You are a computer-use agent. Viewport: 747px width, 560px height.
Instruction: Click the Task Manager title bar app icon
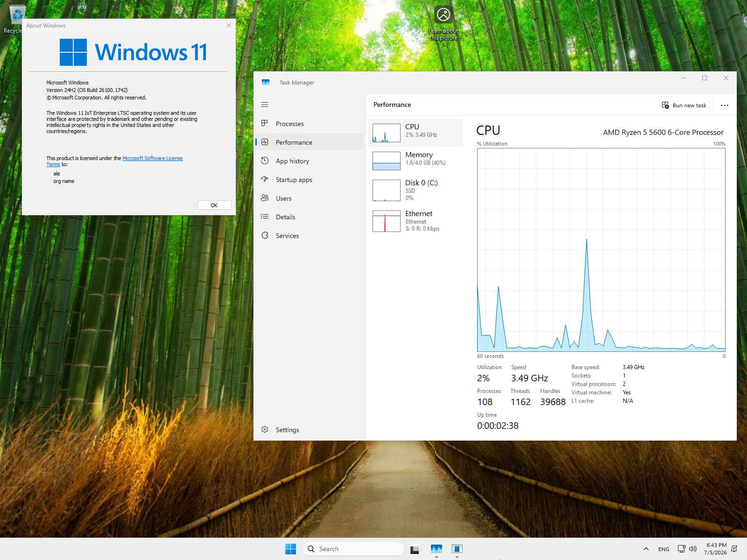pos(266,82)
